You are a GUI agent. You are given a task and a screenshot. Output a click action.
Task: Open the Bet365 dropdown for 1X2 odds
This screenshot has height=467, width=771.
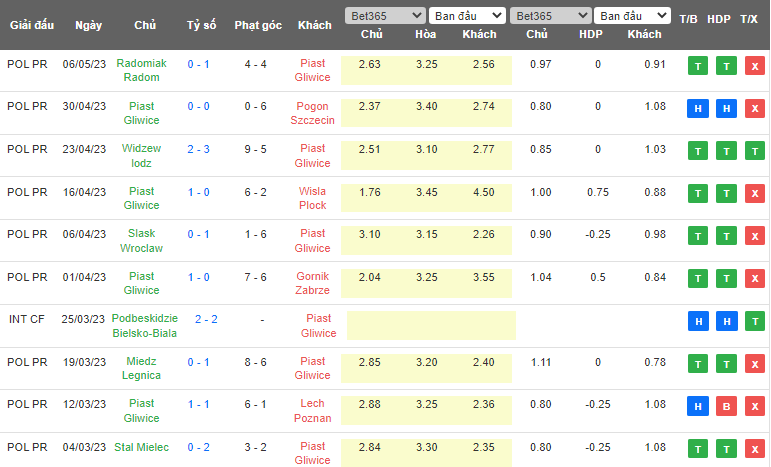click(x=384, y=16)
